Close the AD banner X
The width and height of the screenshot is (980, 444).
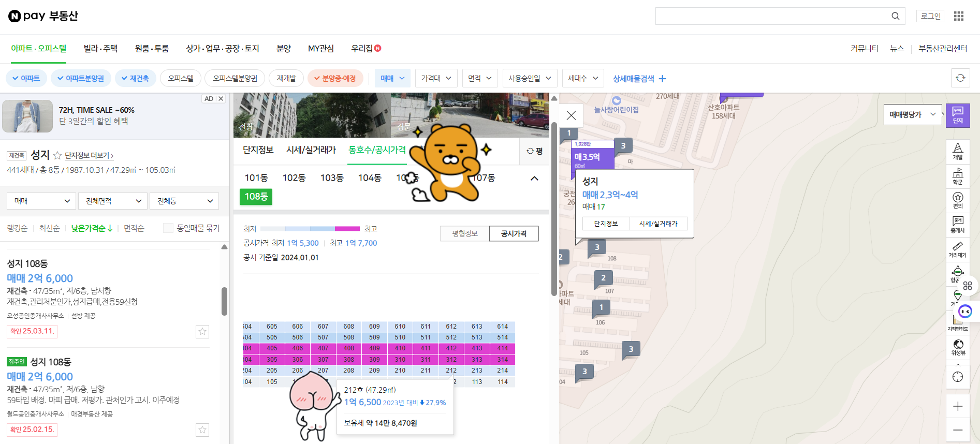(x=221, y=98)
